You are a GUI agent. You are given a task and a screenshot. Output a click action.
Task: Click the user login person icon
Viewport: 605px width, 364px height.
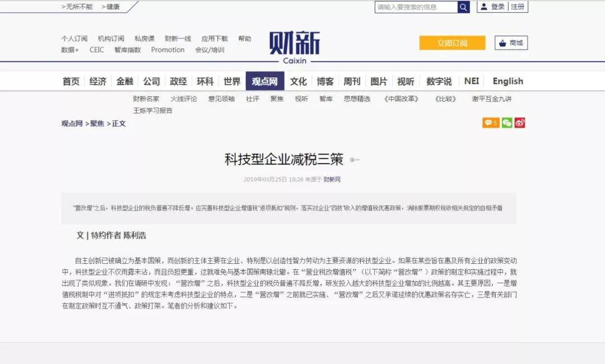point(483,7)
